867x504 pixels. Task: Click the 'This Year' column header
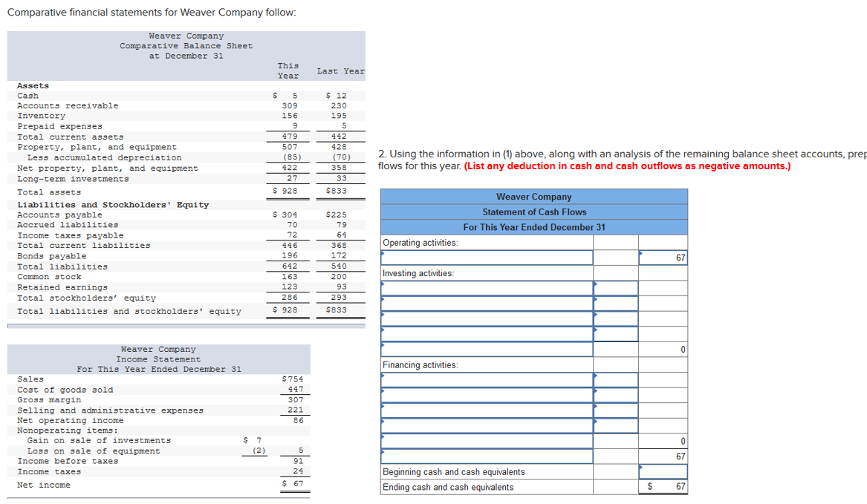click(288, 71)
